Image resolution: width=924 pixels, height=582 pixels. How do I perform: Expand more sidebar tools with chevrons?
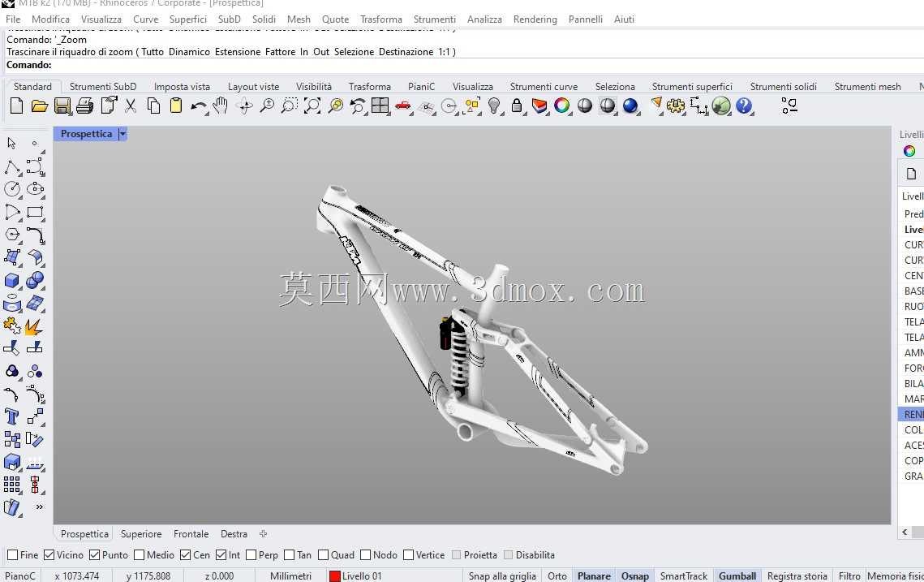point(40,507)
